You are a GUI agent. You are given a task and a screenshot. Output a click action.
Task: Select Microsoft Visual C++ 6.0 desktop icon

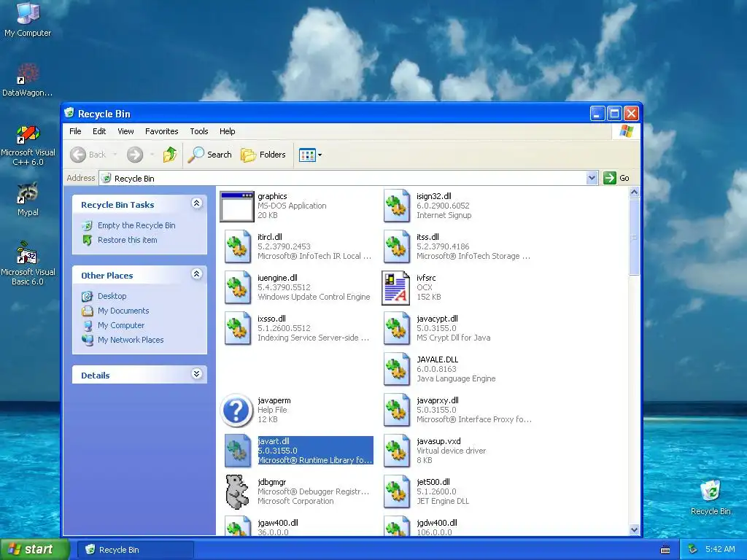point(28,145)
